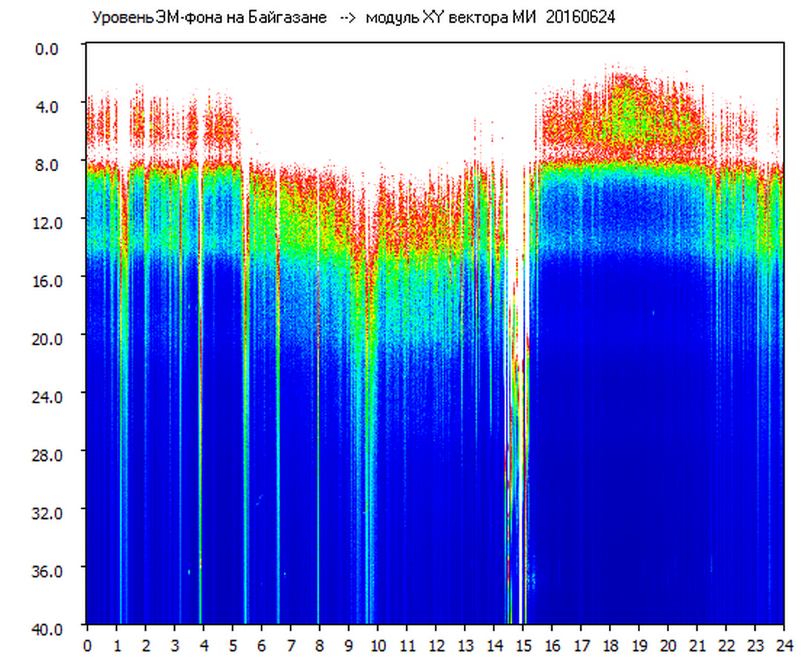Click the hour 18 label on time axis
The width and height of the screenshot is (812, 667).
pos(610,645)
